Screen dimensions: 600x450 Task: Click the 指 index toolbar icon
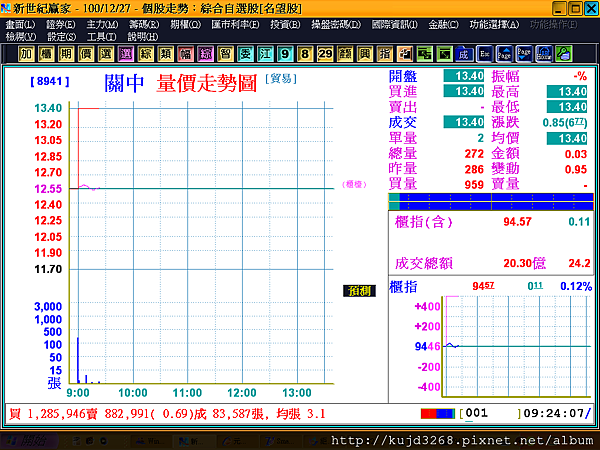click(385, 54)
